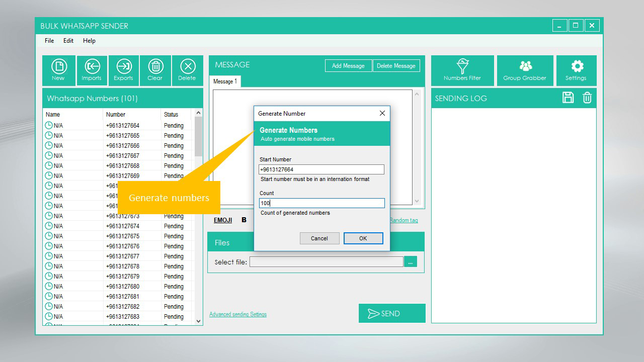Click the Start Number input field
The width and height of the screenshot is (644, 362).
click(x=321, y=169)
